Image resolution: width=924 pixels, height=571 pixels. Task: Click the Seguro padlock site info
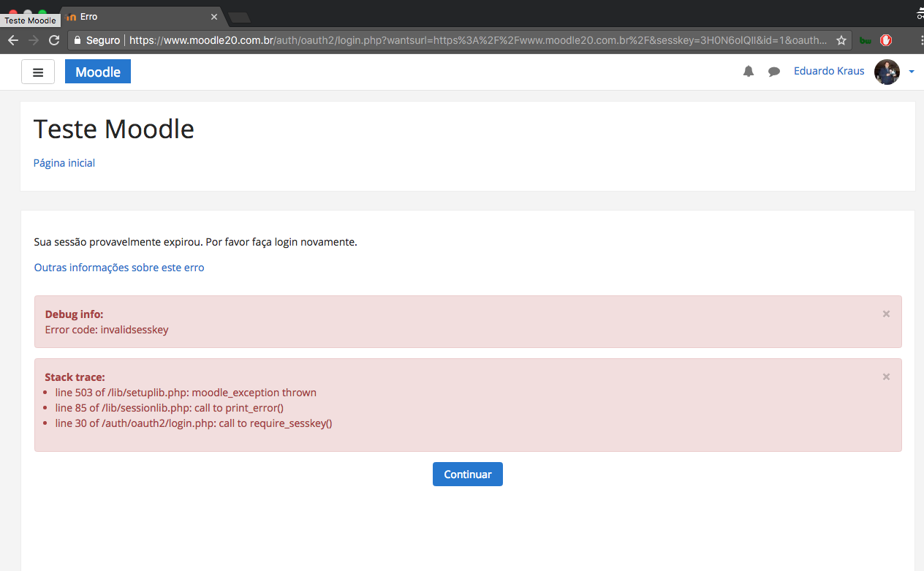click(x=96, y=40)
